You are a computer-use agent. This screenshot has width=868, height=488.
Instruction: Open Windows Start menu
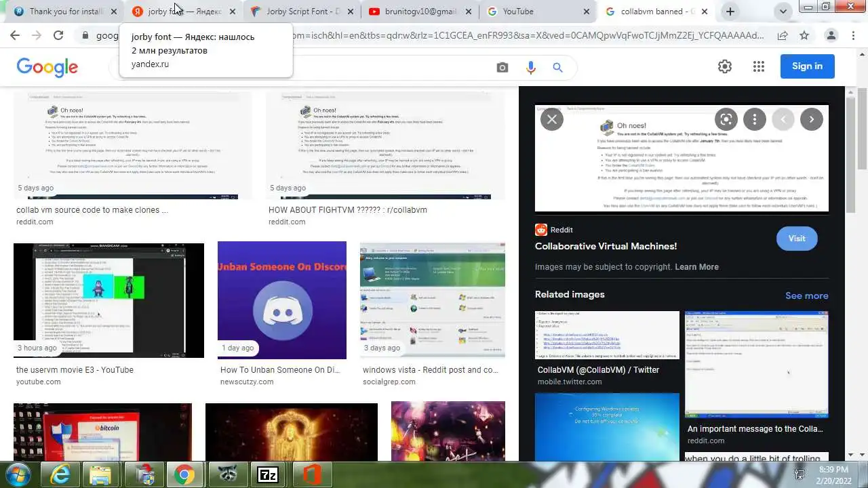coord(18,474)
